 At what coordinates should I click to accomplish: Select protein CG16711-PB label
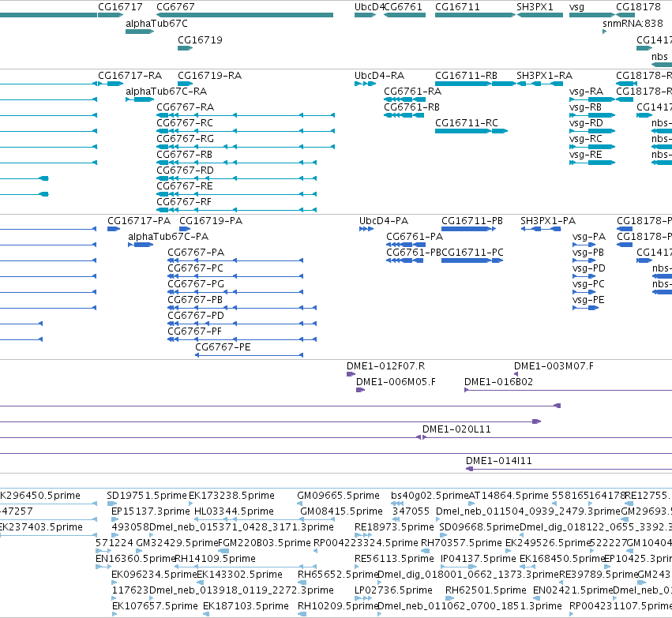point(472,221)
